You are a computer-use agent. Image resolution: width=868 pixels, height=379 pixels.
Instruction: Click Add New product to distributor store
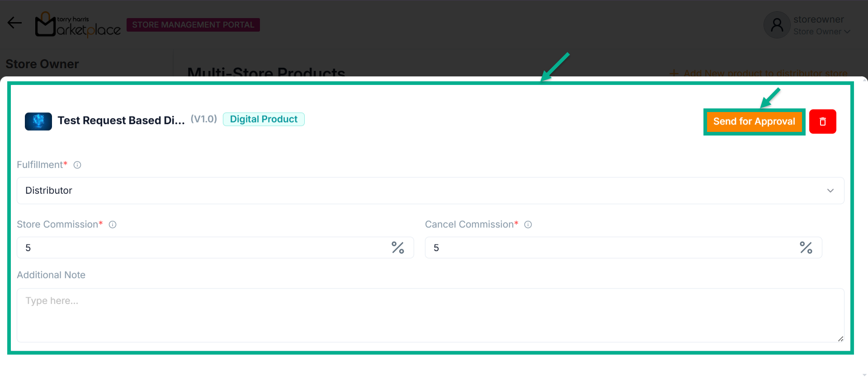759,73
